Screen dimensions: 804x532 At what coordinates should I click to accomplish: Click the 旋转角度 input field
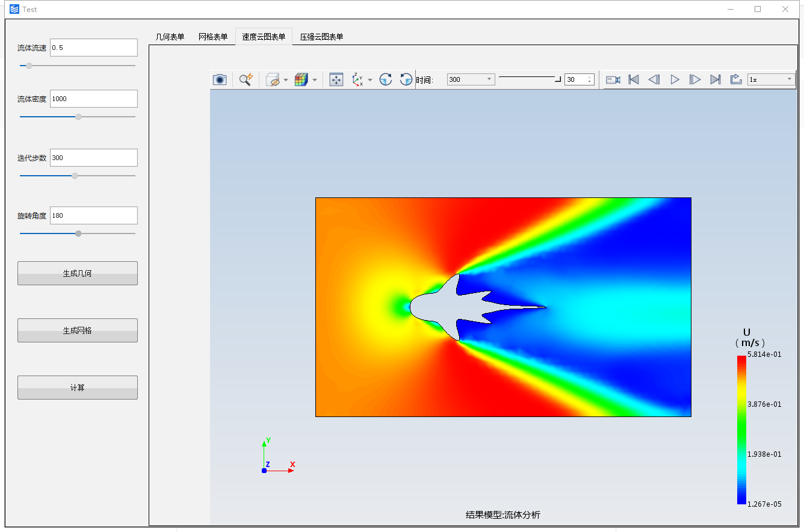pyautogui.click(x=94, y=215)
